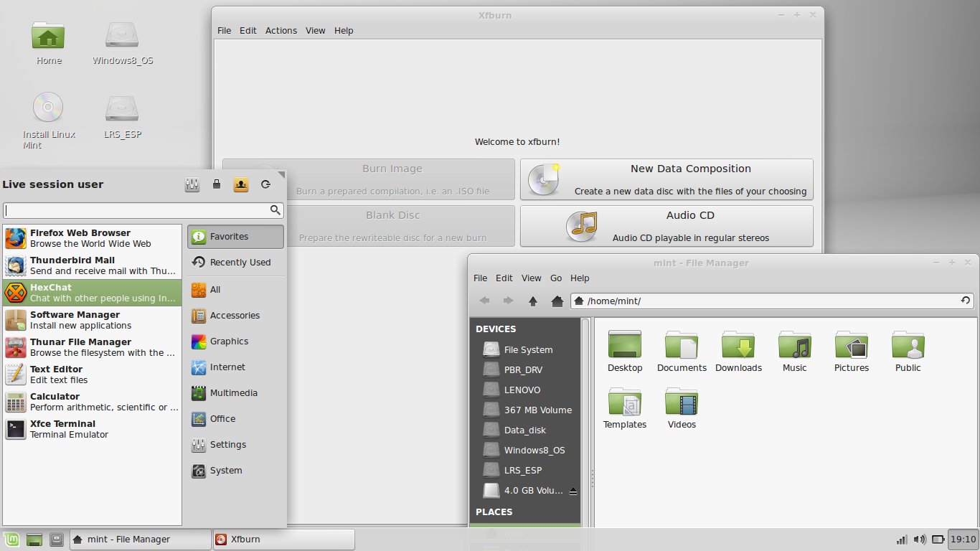
Task: Open Calculator from favorites list
Action: [x=92, y=402]
